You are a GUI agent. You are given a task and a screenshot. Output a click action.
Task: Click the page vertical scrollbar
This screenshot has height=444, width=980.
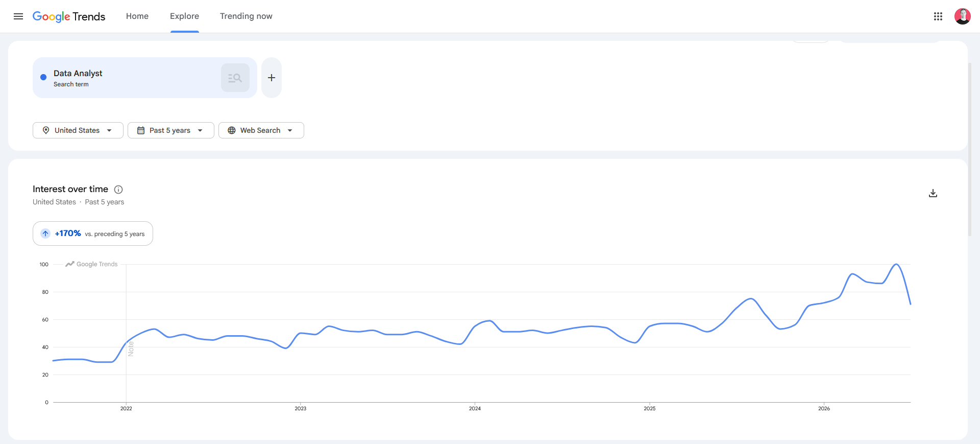tap(970, 149)
